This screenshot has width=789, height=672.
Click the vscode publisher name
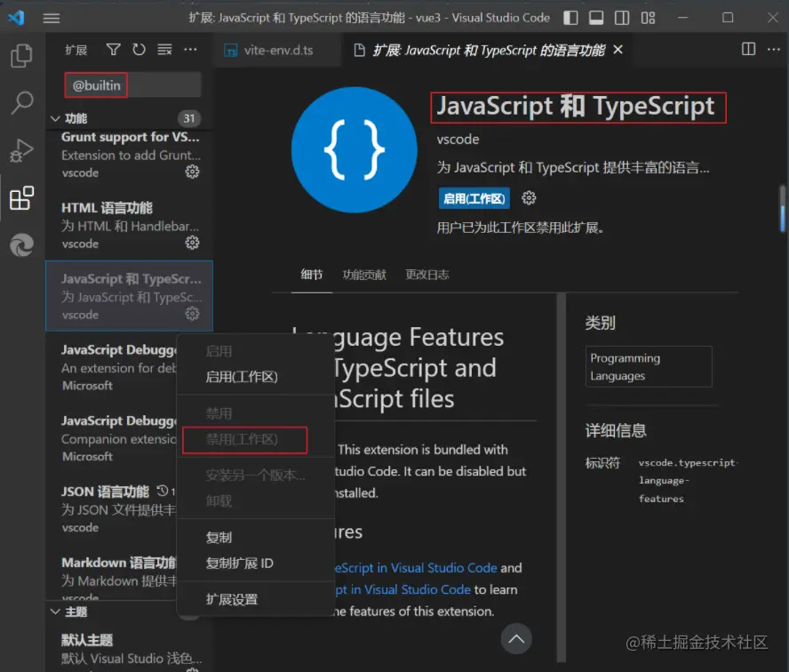[458, 139]
